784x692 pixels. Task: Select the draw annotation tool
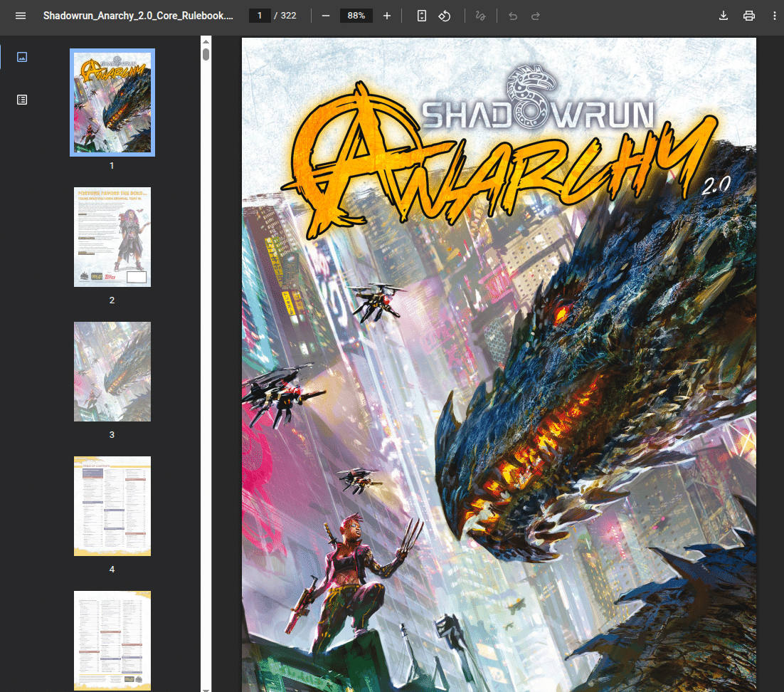point(480,16)
